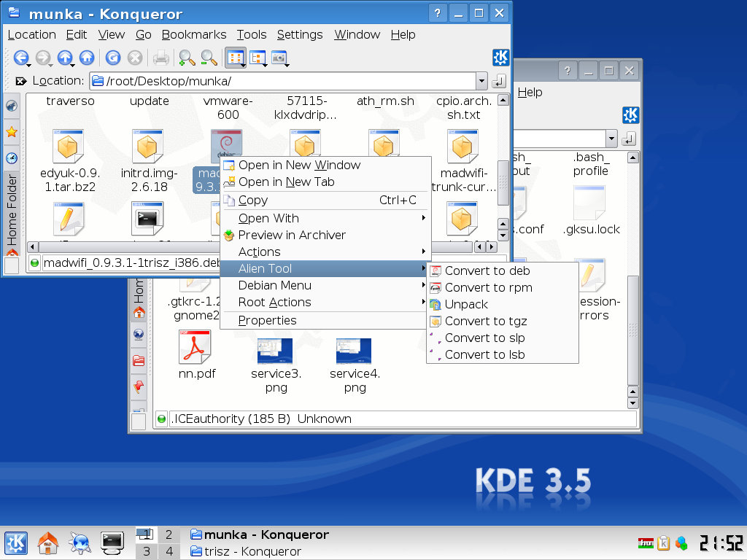
Task: Select the service3.png thumbnail
Action: [x=275, y=351]
